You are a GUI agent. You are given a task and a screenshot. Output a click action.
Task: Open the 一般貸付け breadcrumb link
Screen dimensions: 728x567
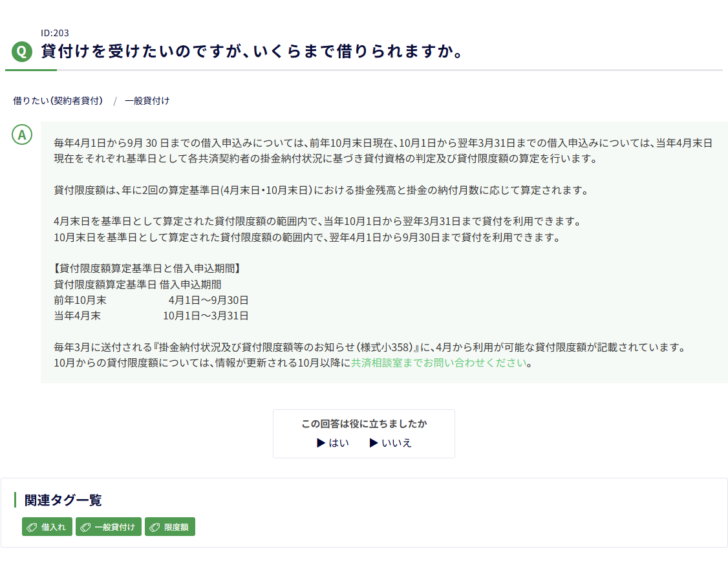pos(147,101)
